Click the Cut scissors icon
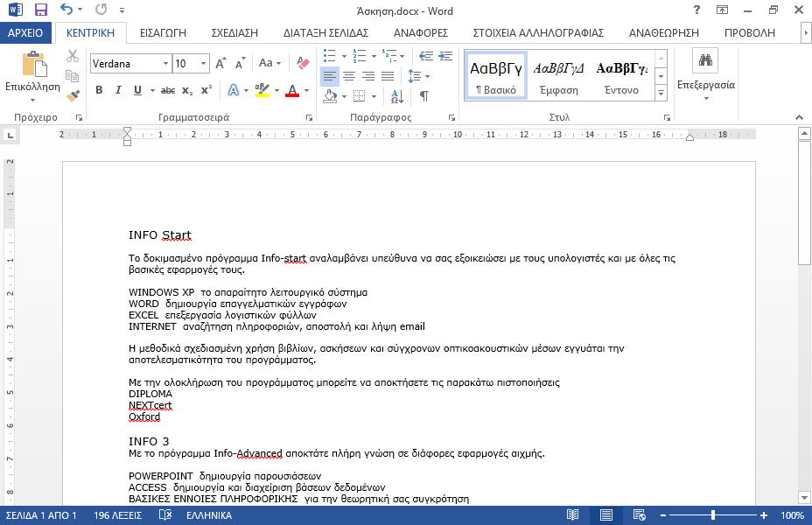 point(73,56)
